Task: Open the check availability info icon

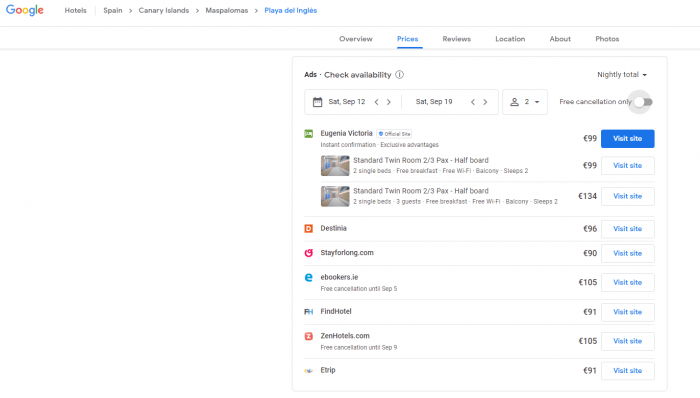Action: point(400,75)
